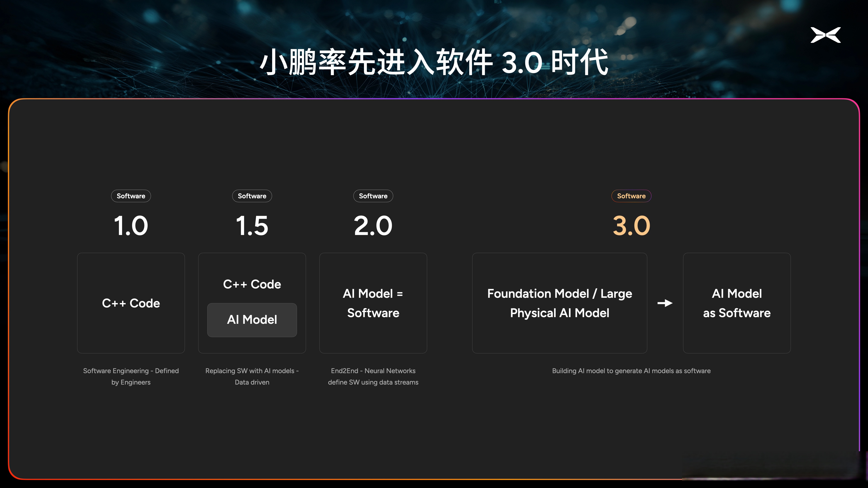Toggle the C++ Code card under version 1.0
The height and width of the screenshot is (488, 868).
(131, 303)
